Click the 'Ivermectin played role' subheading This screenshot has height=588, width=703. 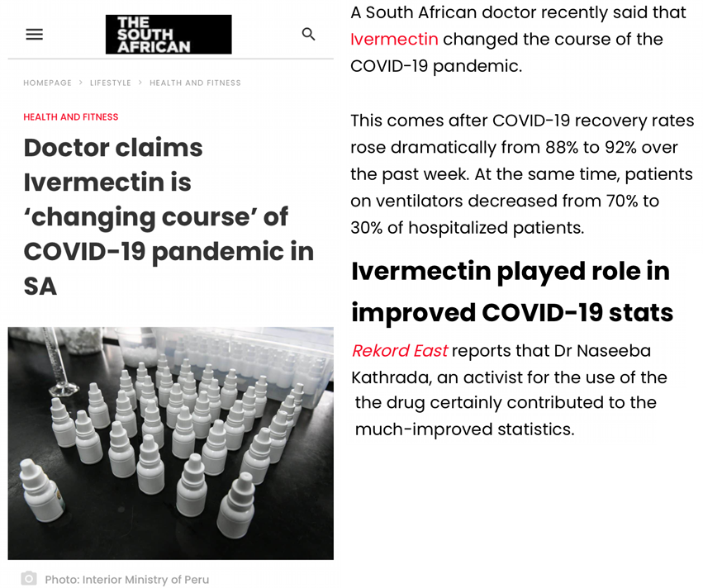[x=511, y=292]
